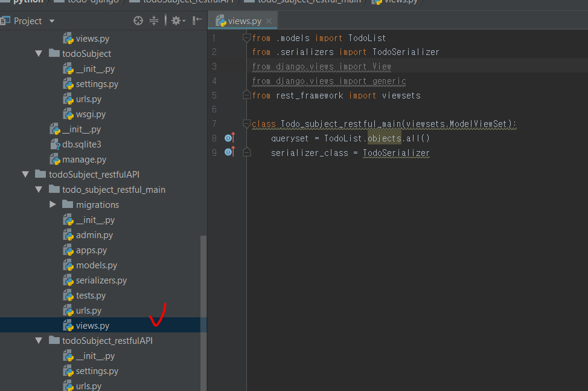Expand the migrations folder
This screenshot has width=588, height=391.
(x=53, y=204)
